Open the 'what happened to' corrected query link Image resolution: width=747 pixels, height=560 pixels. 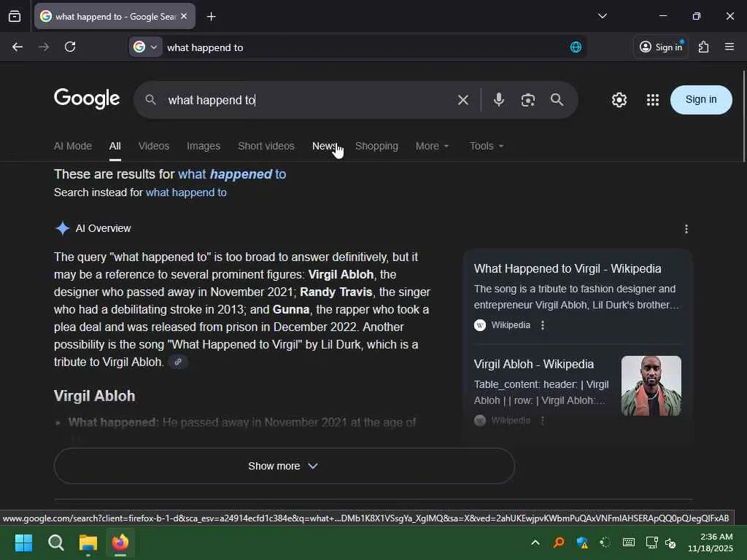[x=232, y=174]
